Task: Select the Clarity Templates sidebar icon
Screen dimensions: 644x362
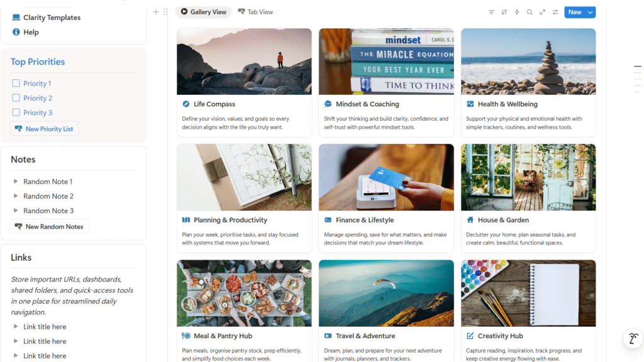Action: tap(15, 18)
